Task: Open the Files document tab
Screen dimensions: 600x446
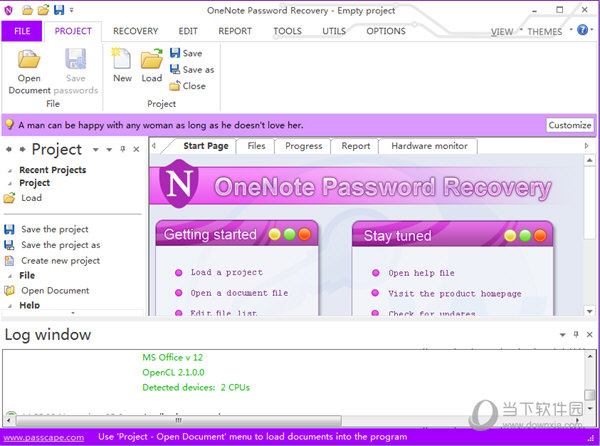Action: (x=256, y=146)
